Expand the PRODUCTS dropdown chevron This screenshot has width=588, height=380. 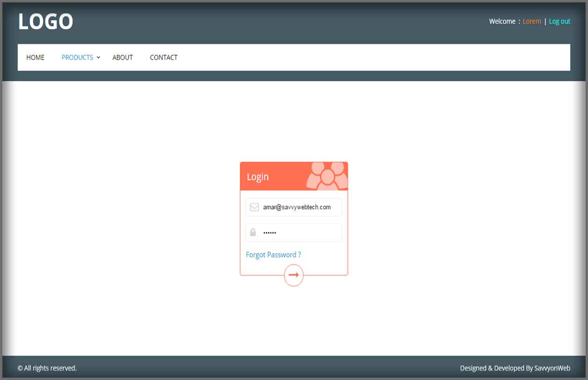[x=98, y=57]
